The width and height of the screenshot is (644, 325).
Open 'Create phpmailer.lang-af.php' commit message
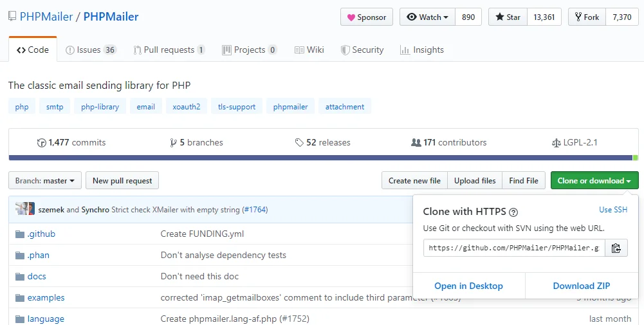(x=235, y=319)
